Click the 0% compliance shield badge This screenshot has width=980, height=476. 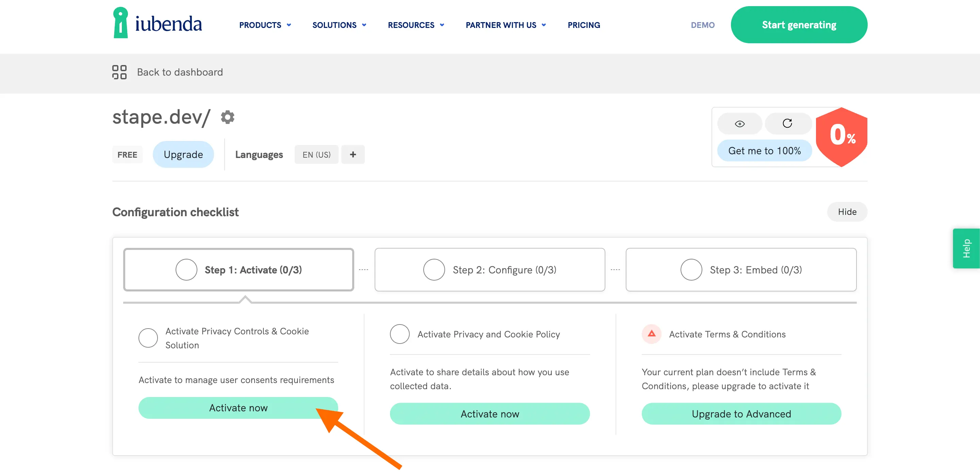pos(842,137)
